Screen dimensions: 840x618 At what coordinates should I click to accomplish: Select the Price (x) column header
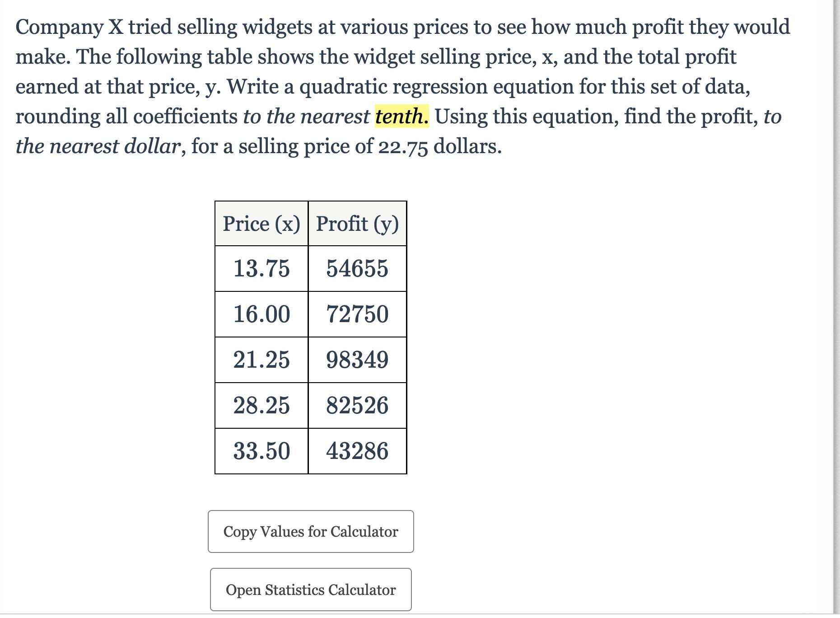(x=261, y=224)
